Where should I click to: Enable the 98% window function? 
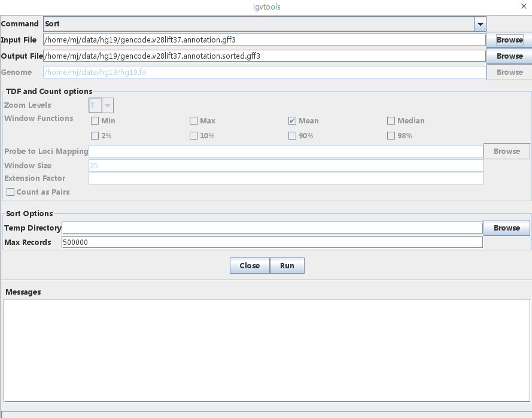(391, 135)
